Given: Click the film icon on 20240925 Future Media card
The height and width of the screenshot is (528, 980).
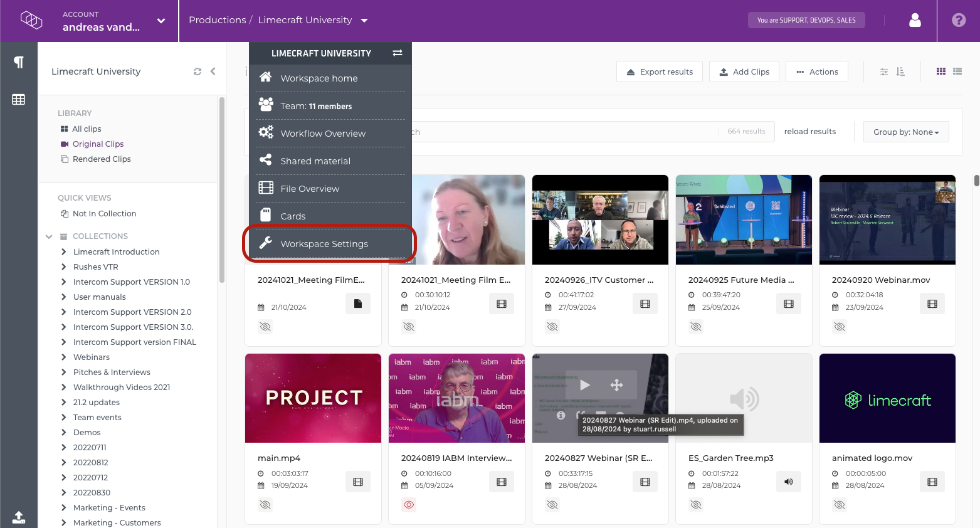Looking at the screenshot, I should click(789, 304).
